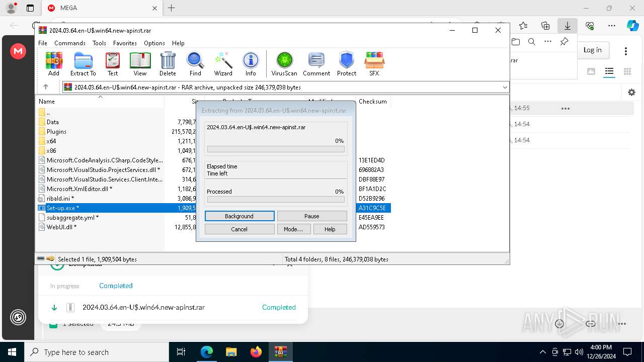Open a new Edge tab
644x362 pixels.
[x=172, y=8]
